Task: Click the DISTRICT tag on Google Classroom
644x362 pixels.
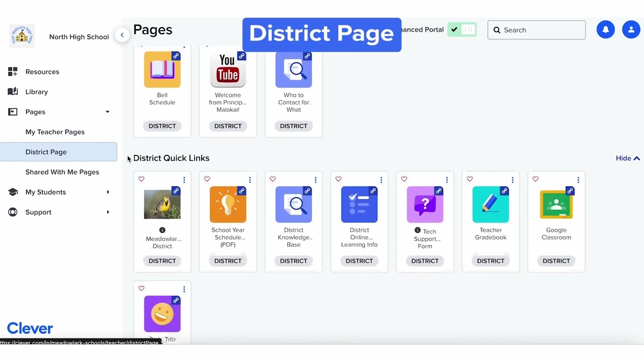Action: 556,260
